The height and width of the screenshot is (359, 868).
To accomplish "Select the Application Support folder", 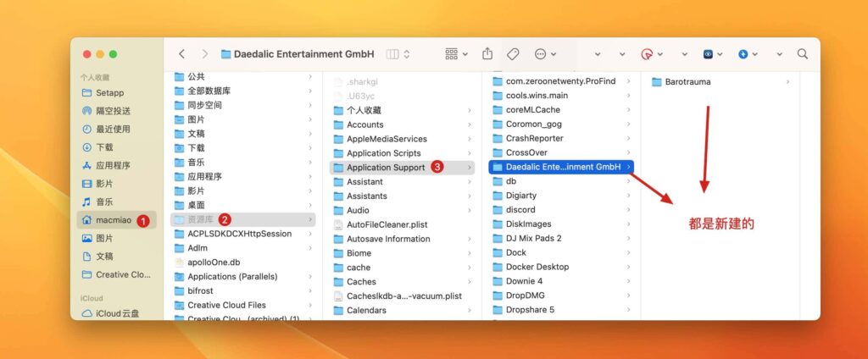I will tap(385, 168).
